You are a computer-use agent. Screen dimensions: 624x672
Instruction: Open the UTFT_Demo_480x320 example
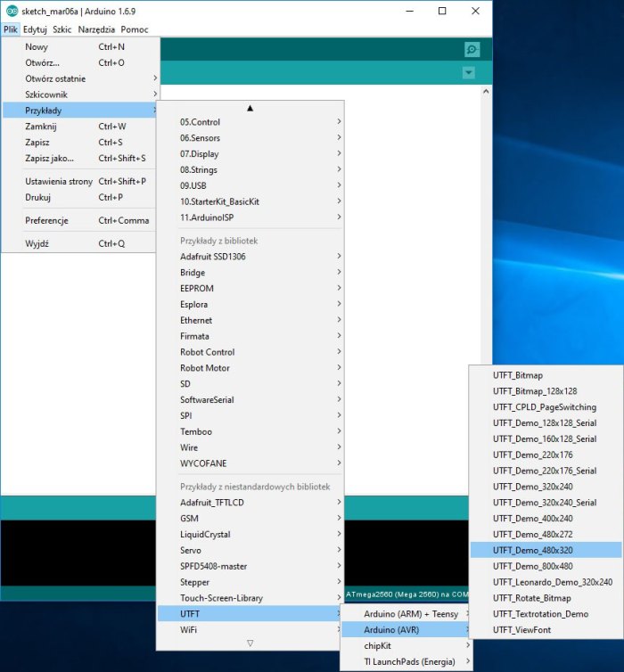pyautogui.click(x=546, y=550)
